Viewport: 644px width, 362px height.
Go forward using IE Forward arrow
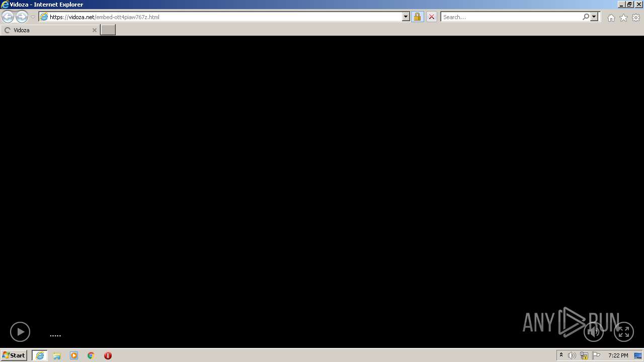pos(22,17)
